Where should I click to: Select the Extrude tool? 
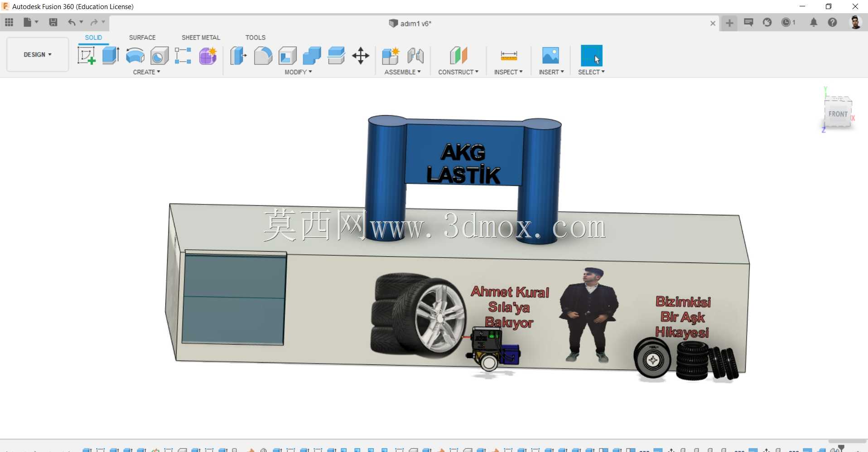111,56
